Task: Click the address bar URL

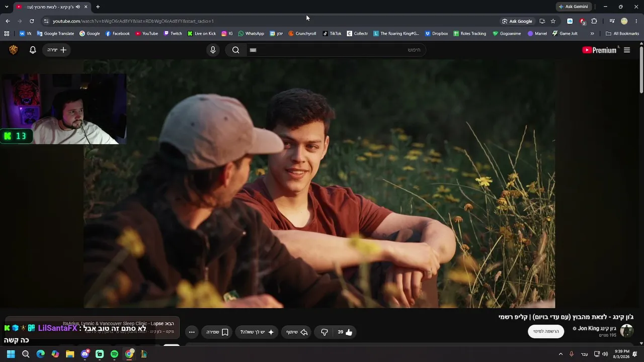Action: pyautogui.click(x=133, y=21)
